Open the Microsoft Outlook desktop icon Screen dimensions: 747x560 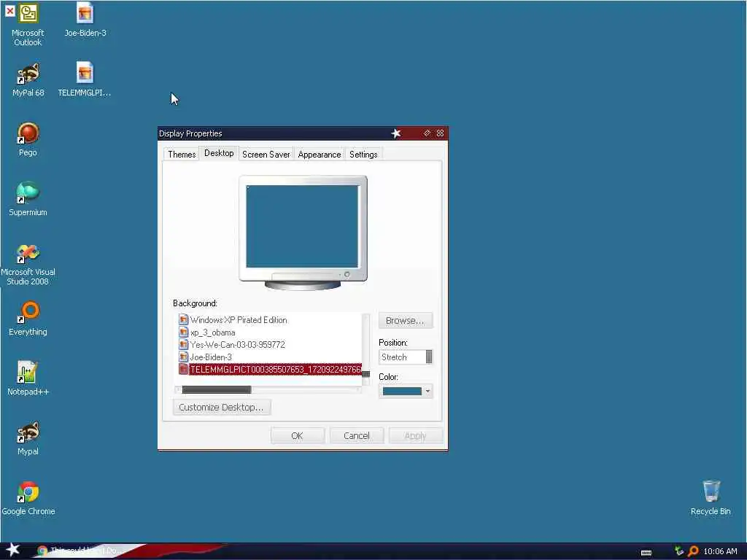28,25
